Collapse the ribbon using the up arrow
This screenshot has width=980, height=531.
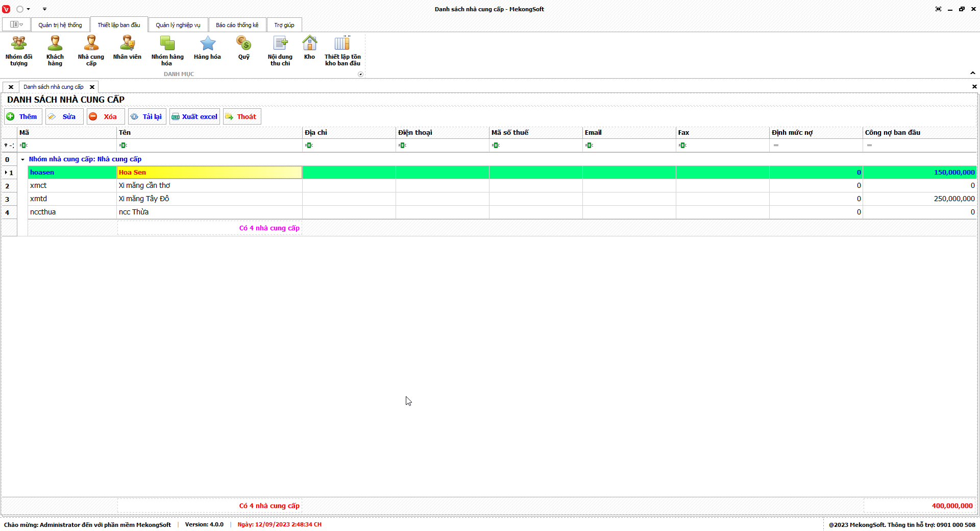pyautogui.click(x=973, y=73)
